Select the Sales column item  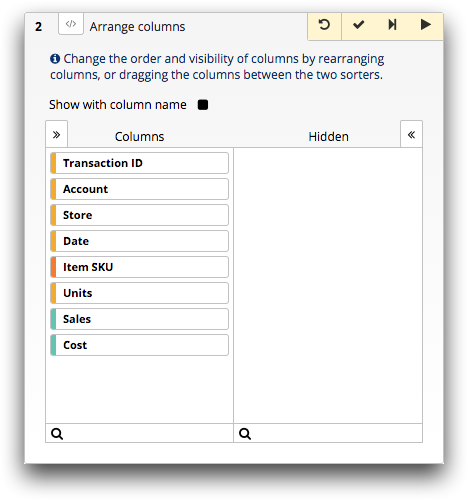coord(139,319)
